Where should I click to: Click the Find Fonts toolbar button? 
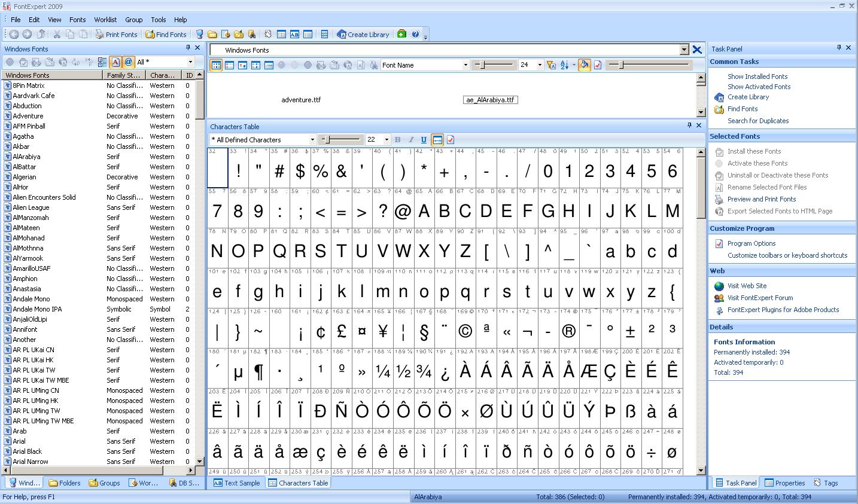pyautogui.click(x=166, y=35)
